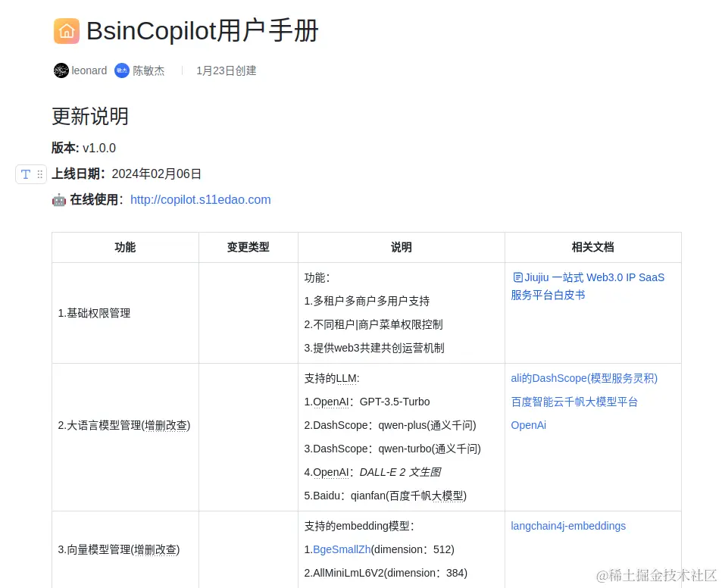Click the 1月23日创建 creation date
Image resolution: width=722 pixels, height=588 pixels.
[226, 70]
